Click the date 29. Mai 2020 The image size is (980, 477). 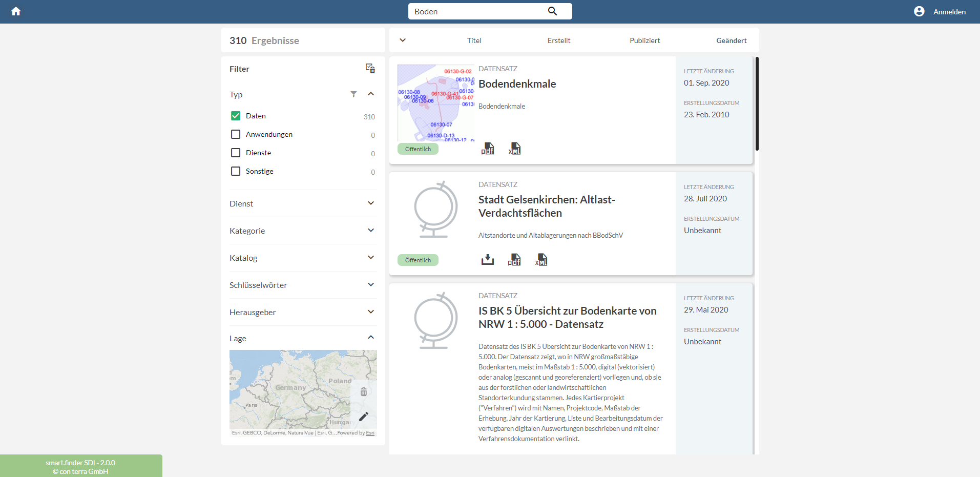pos(706,310)
